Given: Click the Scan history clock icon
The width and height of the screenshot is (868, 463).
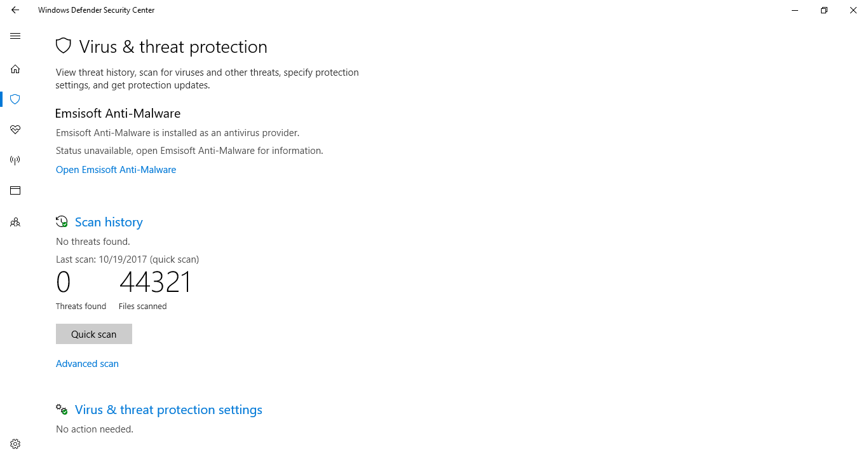Looking at the screenshot, I should pos(62,222).
